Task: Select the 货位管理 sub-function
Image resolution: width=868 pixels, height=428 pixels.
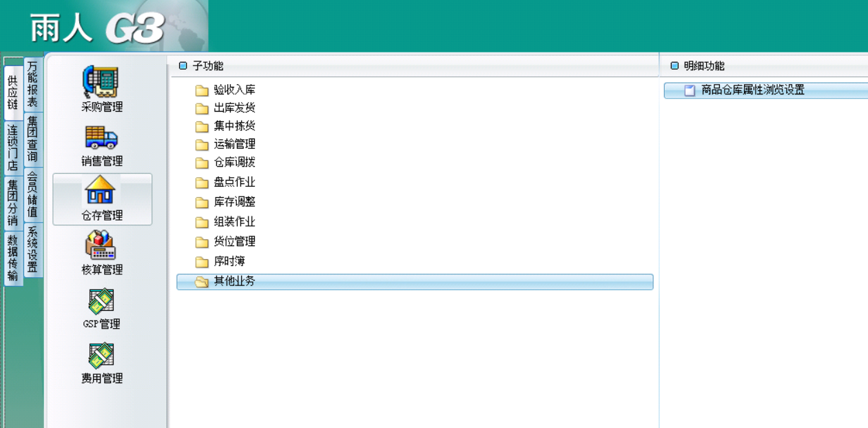Action: [x=234, y=242]
